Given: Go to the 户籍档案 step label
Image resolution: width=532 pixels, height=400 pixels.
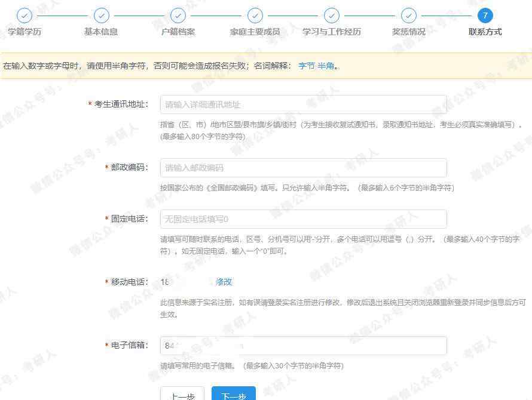Looking at the screenshot, I should coord(178,32).
